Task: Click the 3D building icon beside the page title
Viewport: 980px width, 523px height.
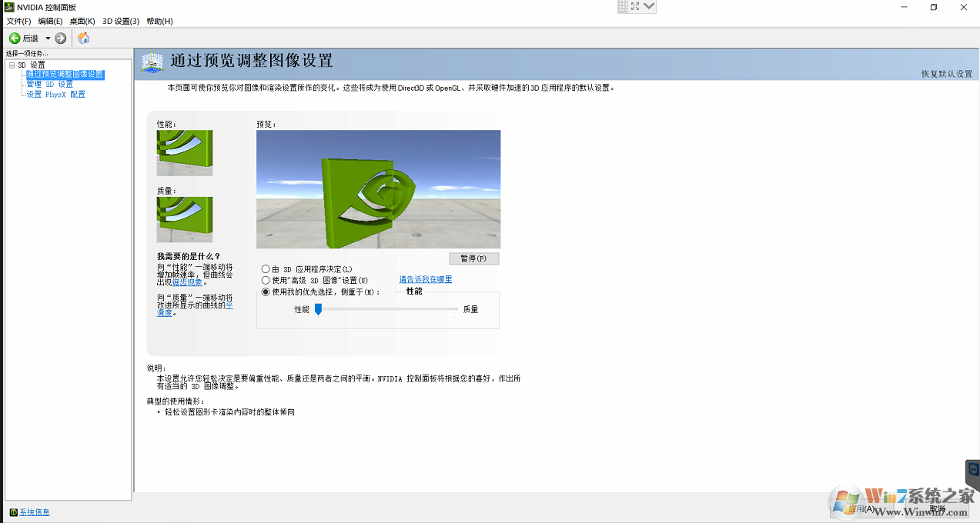Action: [x=152, y=62]
